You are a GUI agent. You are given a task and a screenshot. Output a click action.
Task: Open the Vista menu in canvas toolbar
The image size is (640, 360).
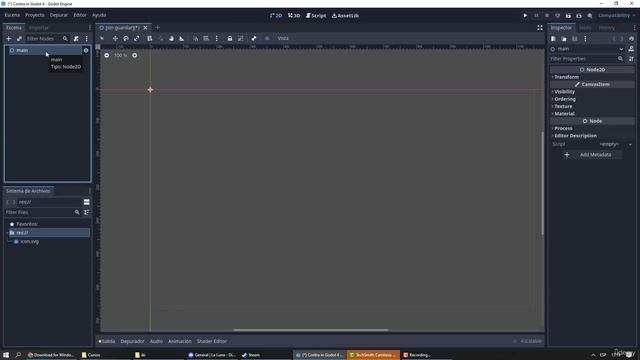click(283, 38)
